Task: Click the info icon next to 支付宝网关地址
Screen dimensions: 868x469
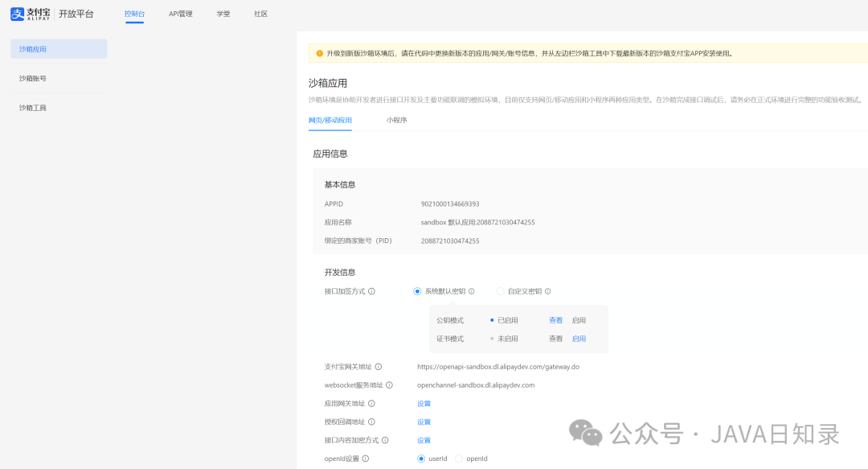Action: coord(379,366)
